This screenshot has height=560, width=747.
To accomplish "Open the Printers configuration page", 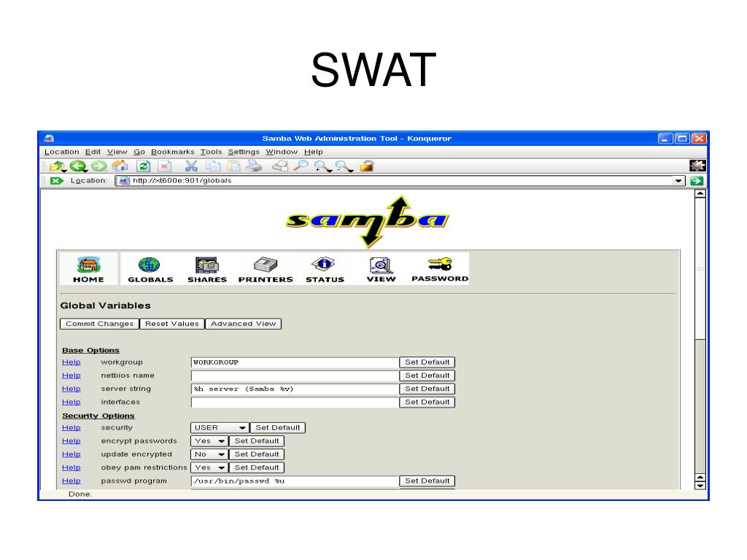I will (x=266, y=270).
